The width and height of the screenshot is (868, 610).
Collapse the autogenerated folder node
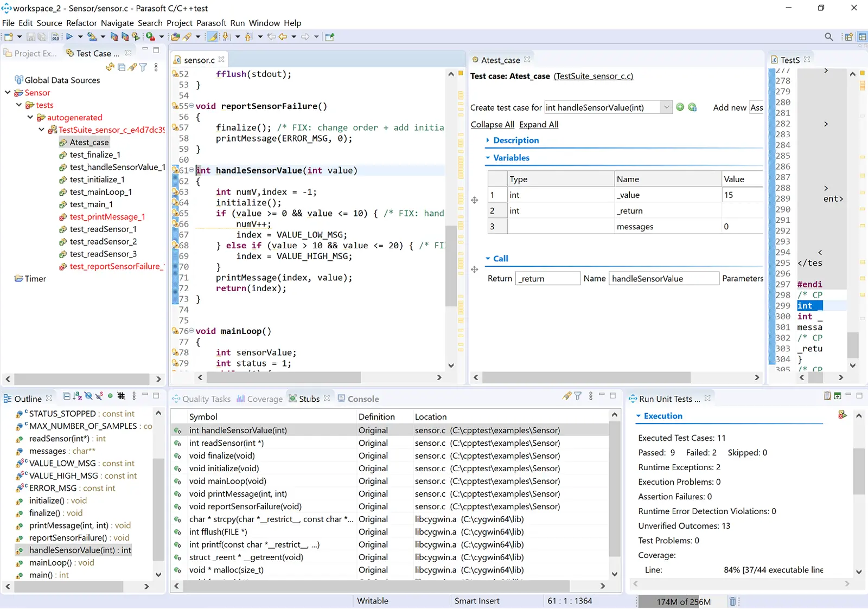[x=30, y=117]
